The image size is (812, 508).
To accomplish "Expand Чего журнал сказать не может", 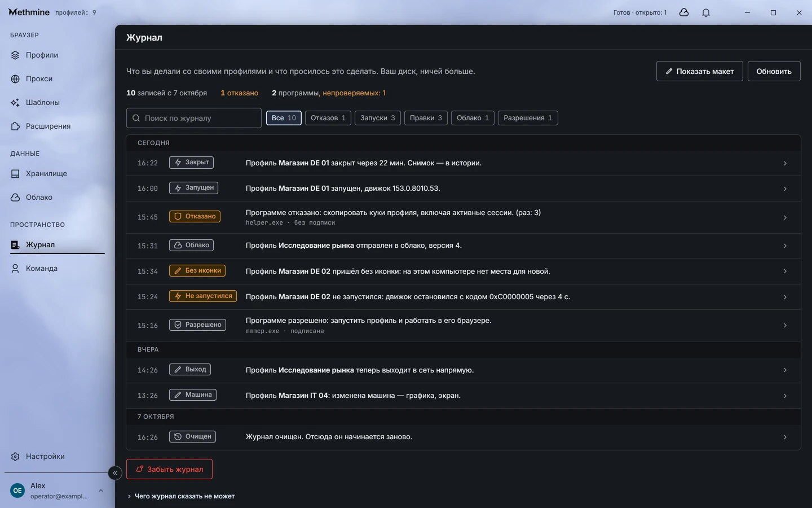I will pos(180,496).
